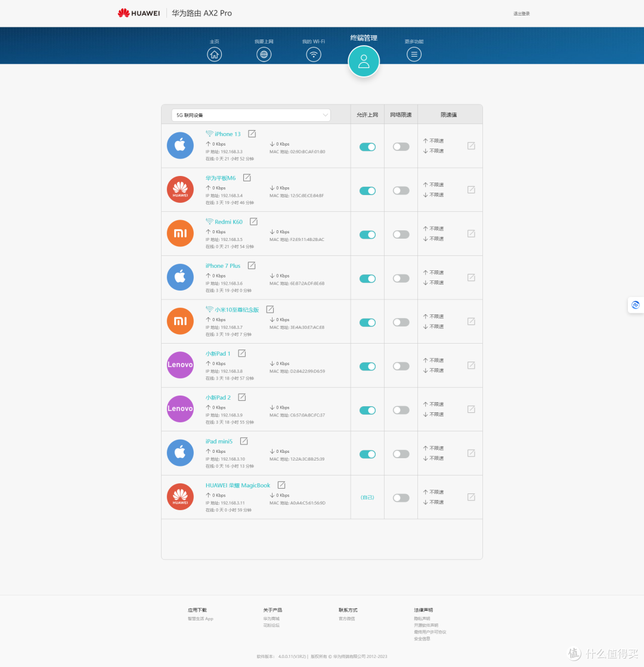
Task: Click the 终端管理 tab label
Action: pos(364,38)
